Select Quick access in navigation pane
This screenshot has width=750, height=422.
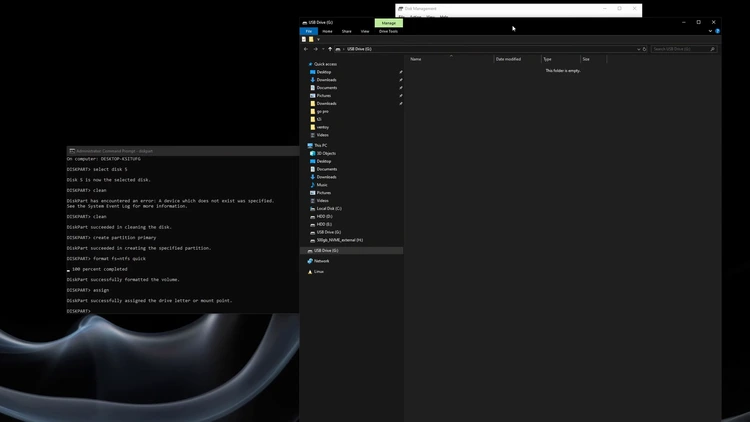click(x=325, y=64)
